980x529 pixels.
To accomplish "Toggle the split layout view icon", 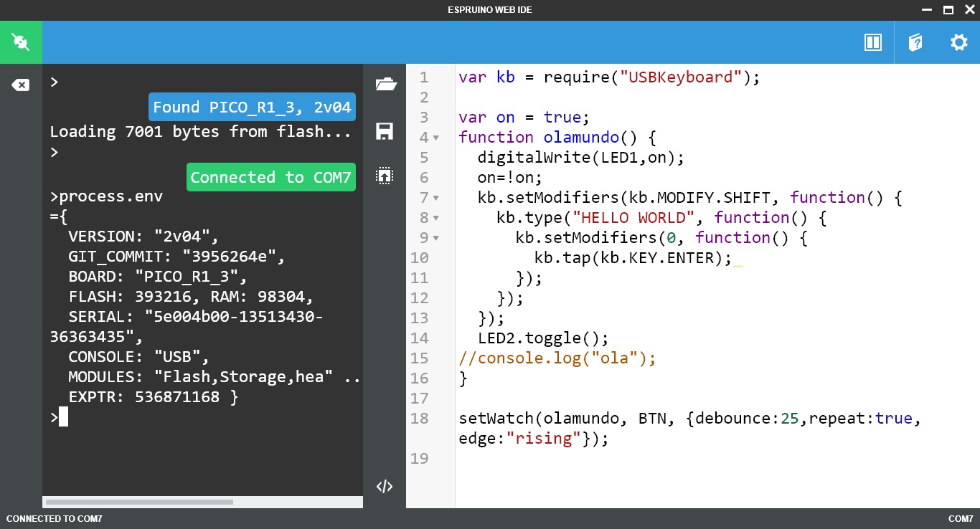I will coord(872,42).
